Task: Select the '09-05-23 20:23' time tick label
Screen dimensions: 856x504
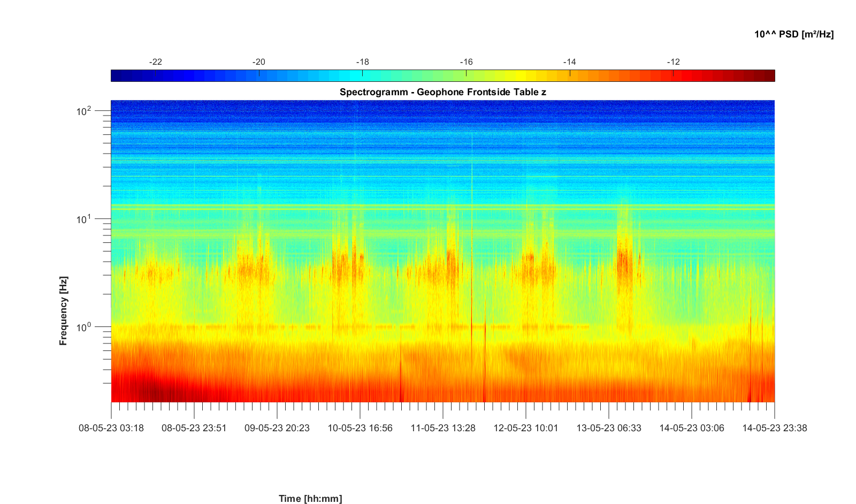Action: point(277,428)
